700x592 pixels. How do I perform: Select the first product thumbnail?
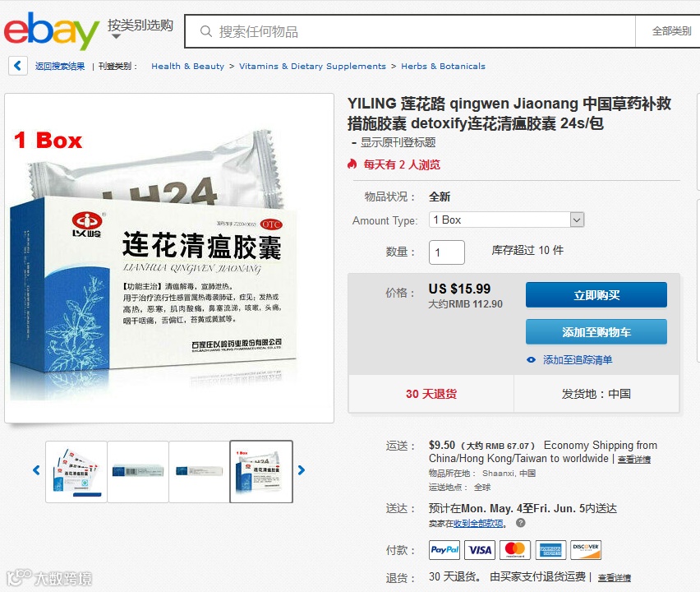[x=76, y=472]
